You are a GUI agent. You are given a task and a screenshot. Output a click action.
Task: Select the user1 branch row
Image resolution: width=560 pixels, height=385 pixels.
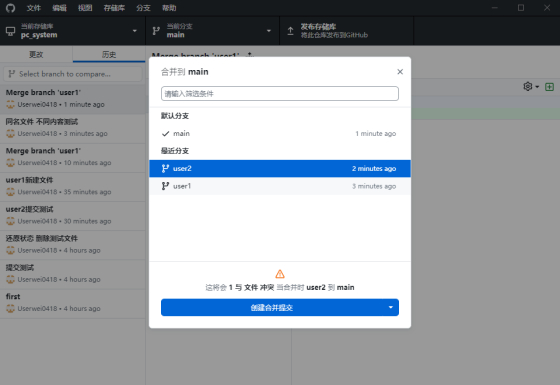point(280,186)
